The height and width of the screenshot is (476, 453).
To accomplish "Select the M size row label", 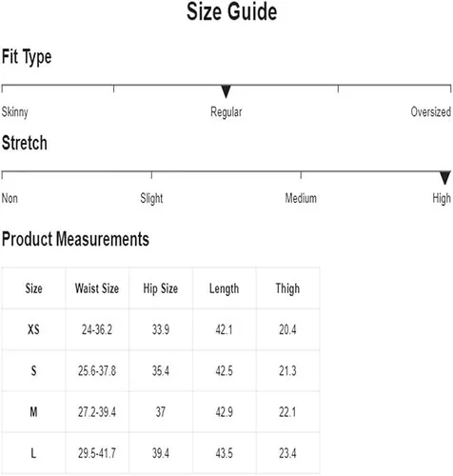I will coord(33,412).
